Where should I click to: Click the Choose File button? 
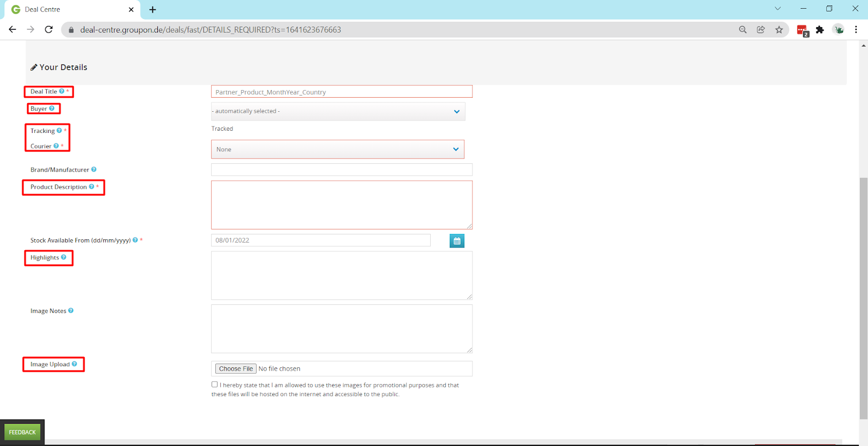236,368
